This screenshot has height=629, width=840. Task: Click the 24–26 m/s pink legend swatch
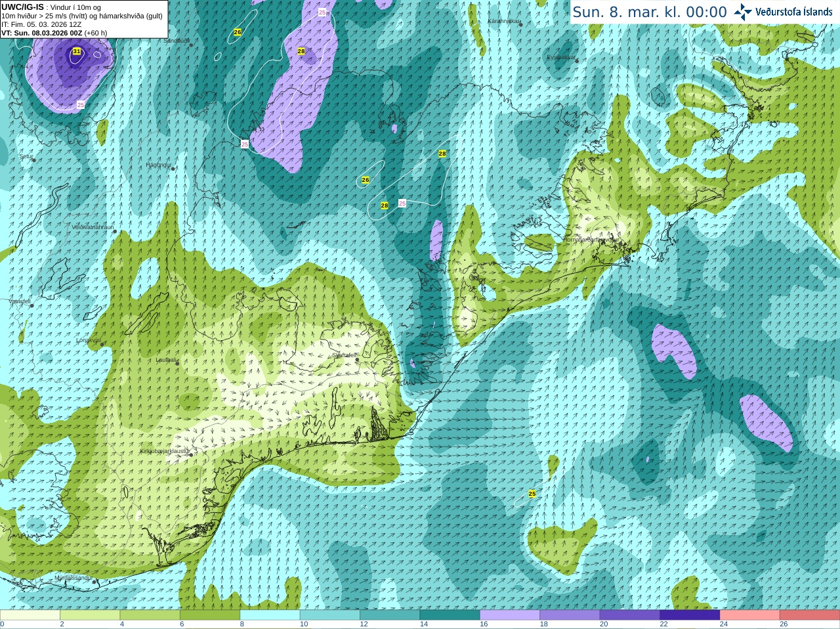click(x=750, y=615)
